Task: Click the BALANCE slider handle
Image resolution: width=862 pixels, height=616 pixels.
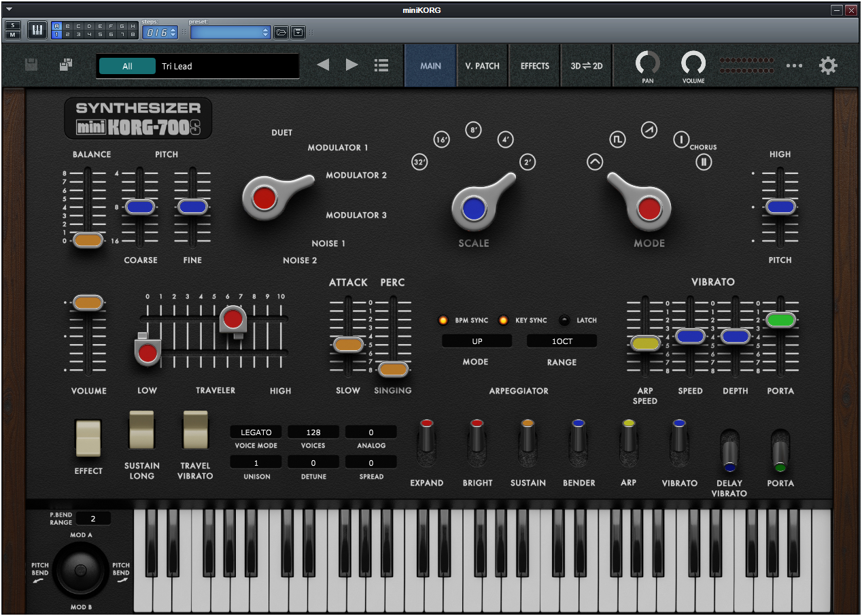Action: (x=88, y=240)
